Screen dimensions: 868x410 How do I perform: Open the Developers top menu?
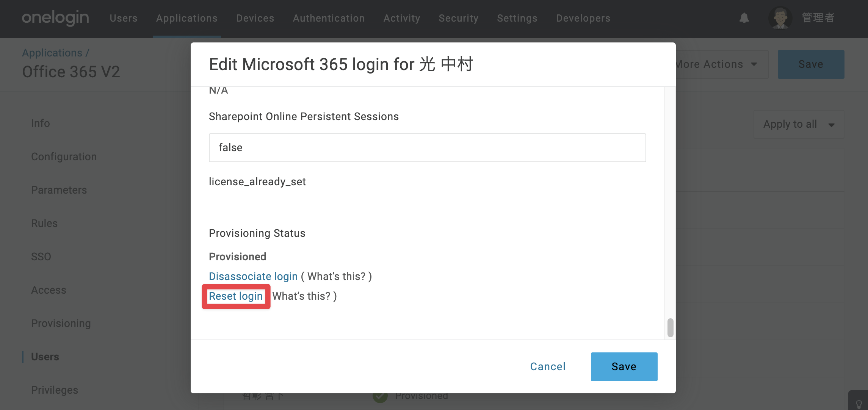pos(583,18)
